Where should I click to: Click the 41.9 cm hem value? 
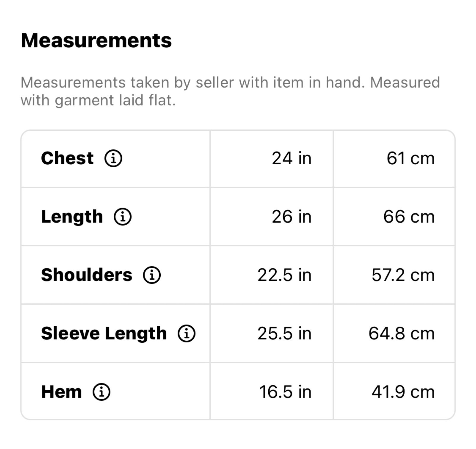403,392
